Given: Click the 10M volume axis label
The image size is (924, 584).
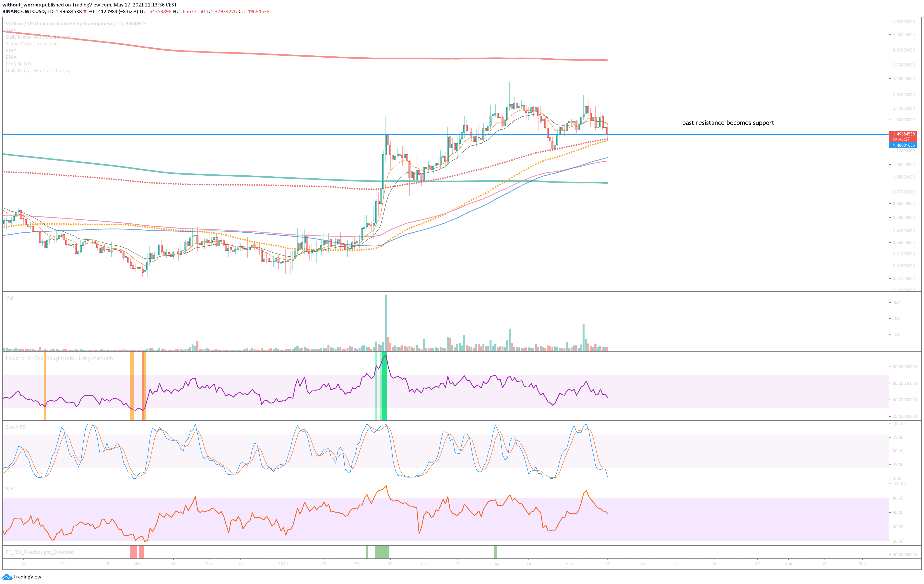Looking at the screenshot, I should click(x=896, y=335).
